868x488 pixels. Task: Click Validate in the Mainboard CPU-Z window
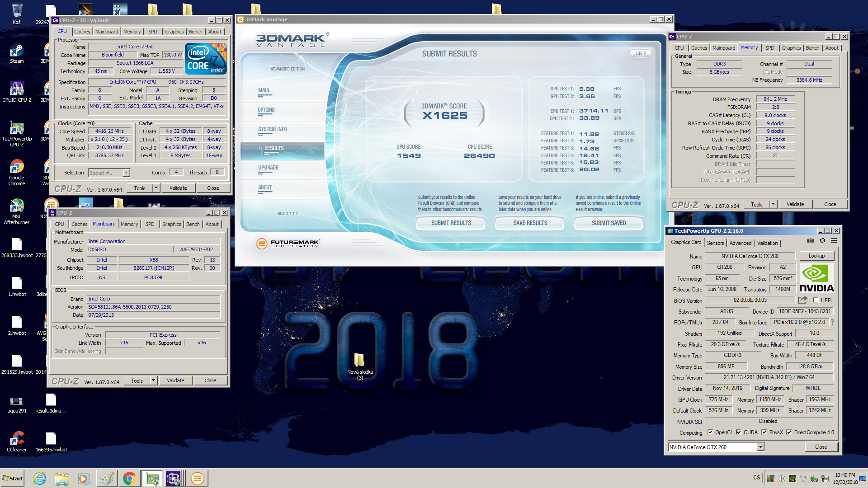coord(175,380)
